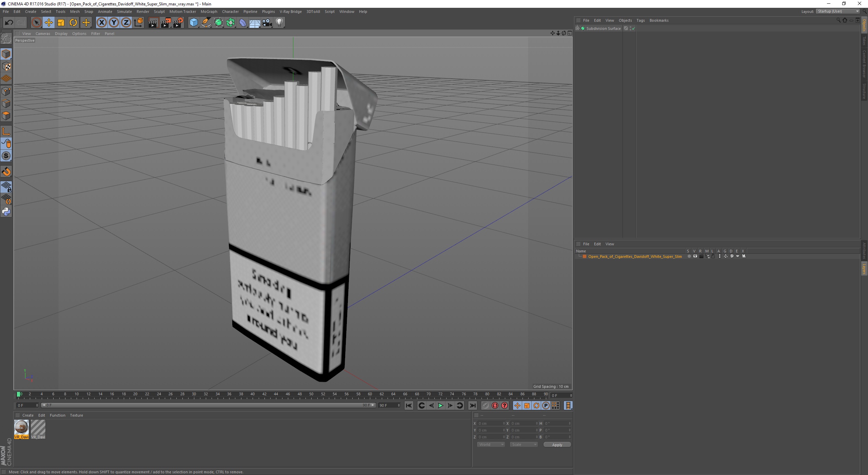Open Object Manager Tags menu
This screenshot has height=475, width=868.
[x=640, y=20]
